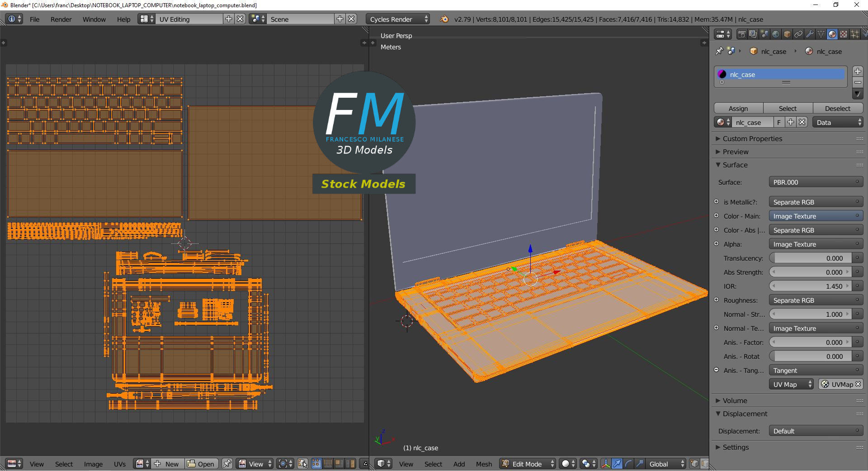The height and width of the screenshot is (471, 868).
Task: Enable the translate manipulator arrow
Action: coord(617,464)
